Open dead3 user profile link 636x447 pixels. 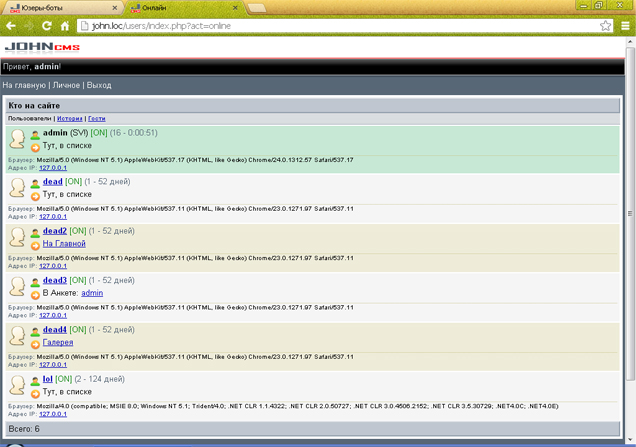(55, 280)
